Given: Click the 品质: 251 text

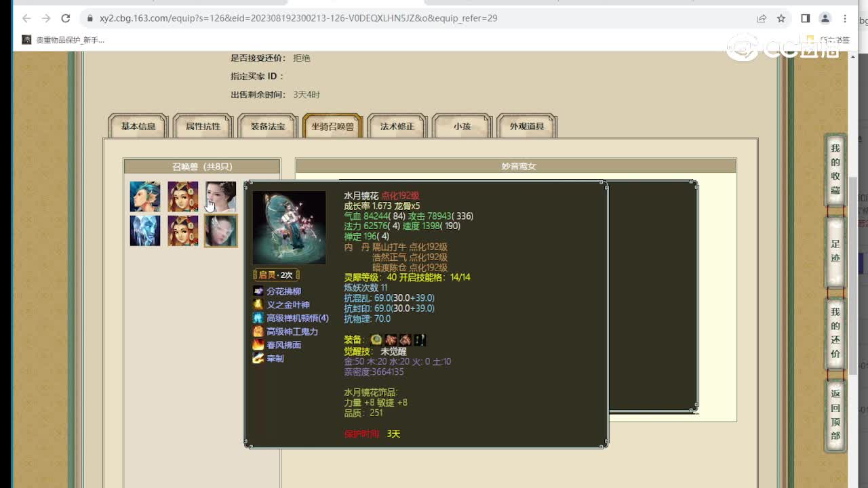Looking at the screenshot, I should (x=363, y=412).
